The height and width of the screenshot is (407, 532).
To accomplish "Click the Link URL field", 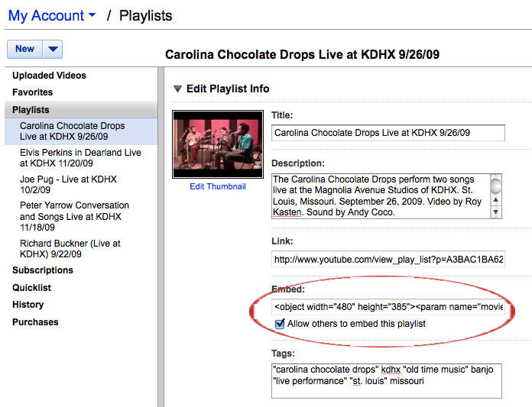I will point(388,260).
